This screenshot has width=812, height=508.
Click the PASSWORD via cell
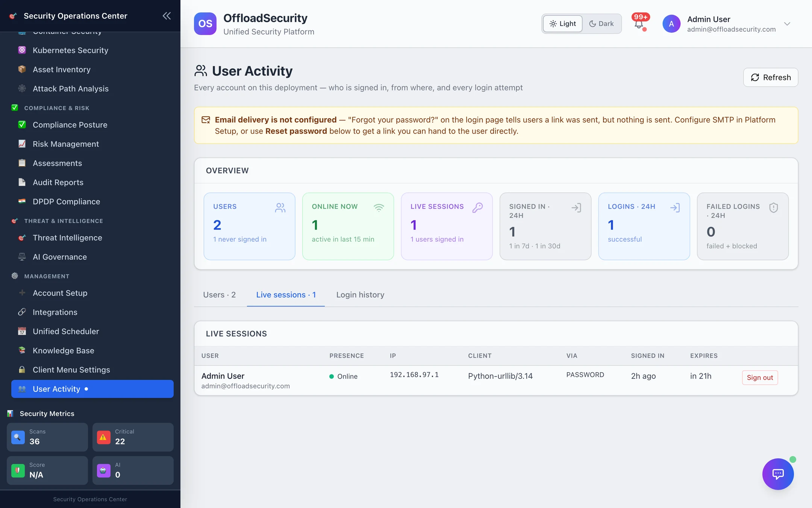(x=585, y=375)
